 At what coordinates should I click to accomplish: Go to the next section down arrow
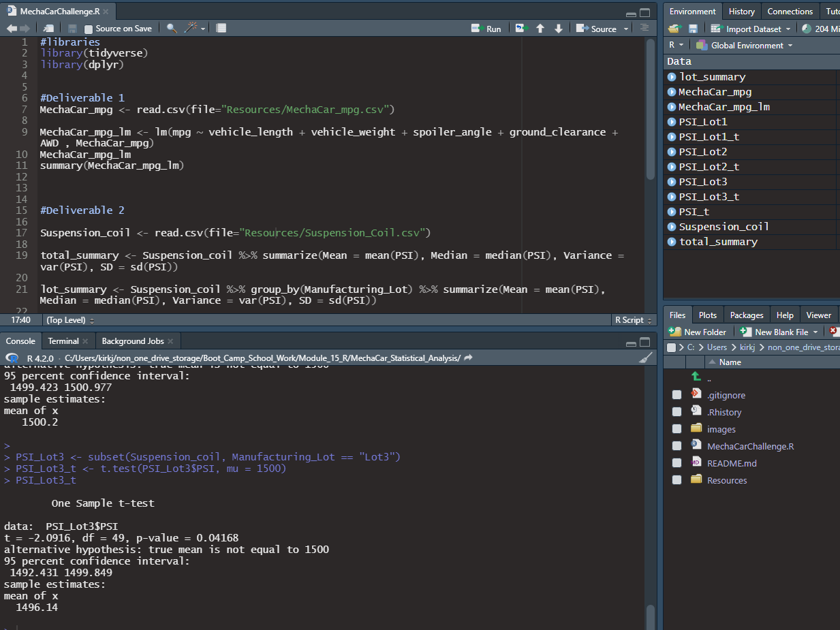click(x=559, y=29)
